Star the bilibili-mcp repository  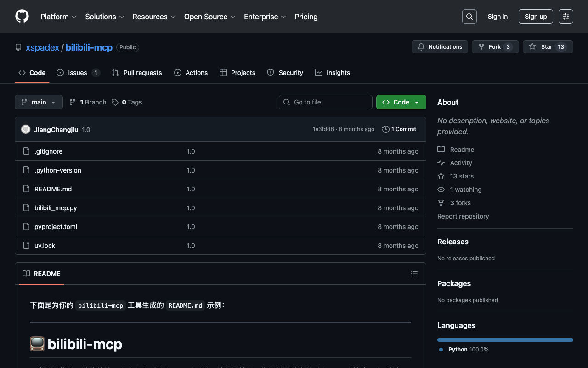(548, 47)
